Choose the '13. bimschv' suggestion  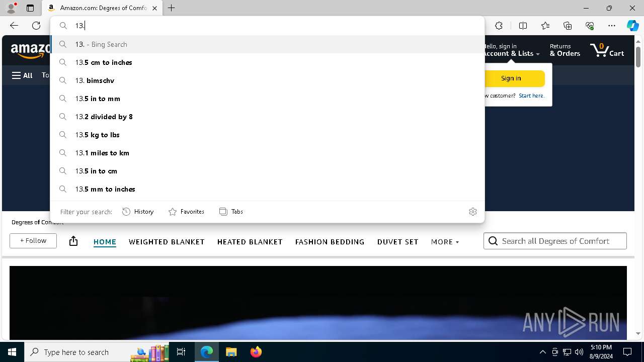pos(267,80)
